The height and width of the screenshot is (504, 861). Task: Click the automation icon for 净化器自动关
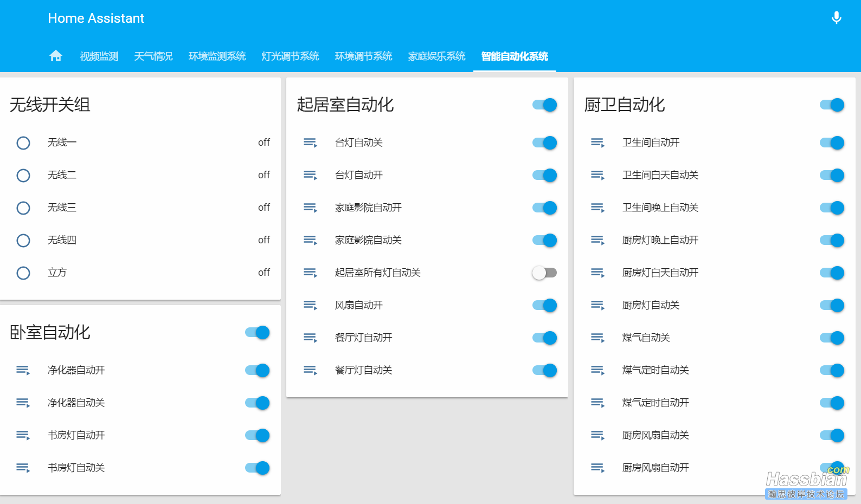click(23, 403)
